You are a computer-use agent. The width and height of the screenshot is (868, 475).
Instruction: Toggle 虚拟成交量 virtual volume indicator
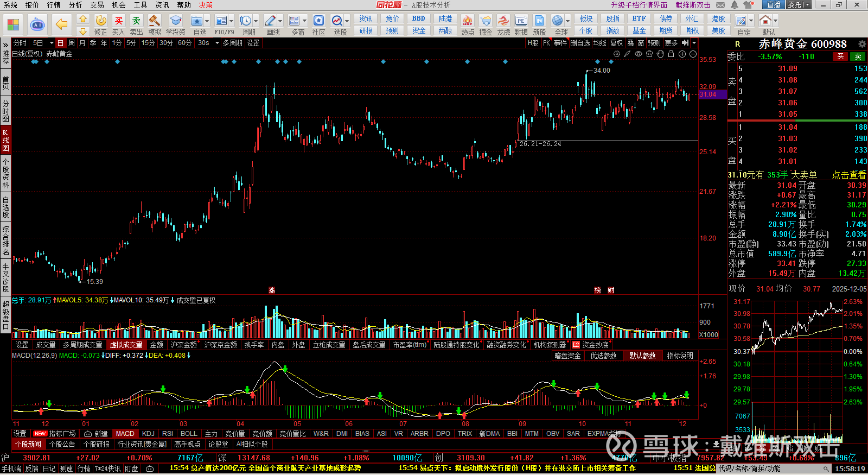[126, 345]
